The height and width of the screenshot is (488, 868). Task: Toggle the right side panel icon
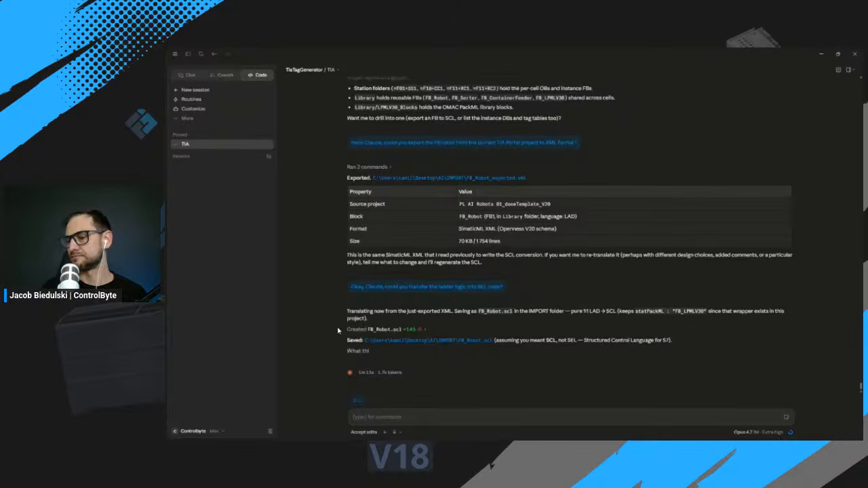(x=849, y=70)
